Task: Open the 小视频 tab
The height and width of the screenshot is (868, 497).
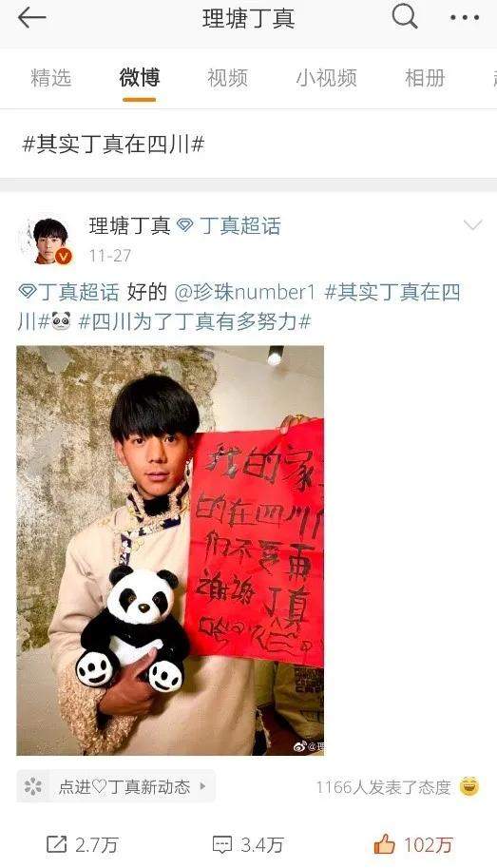Action: pos(326,78)
